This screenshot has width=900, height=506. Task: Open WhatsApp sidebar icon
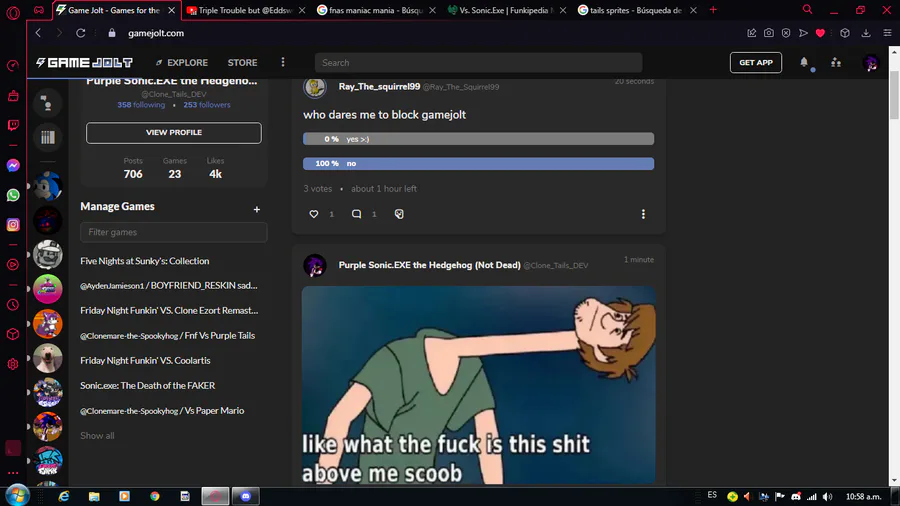(x=13, y=195)
